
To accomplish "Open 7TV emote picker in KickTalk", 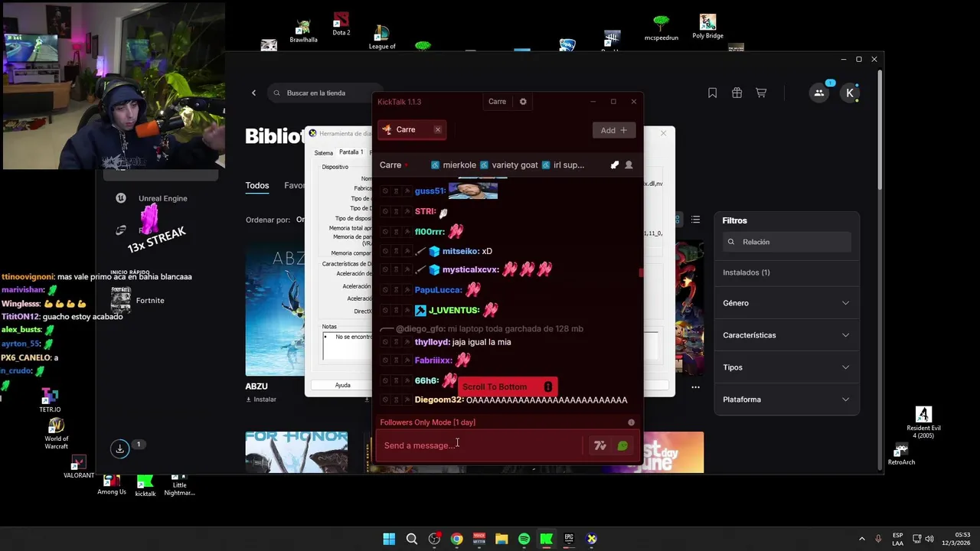I will click(600, 445).
